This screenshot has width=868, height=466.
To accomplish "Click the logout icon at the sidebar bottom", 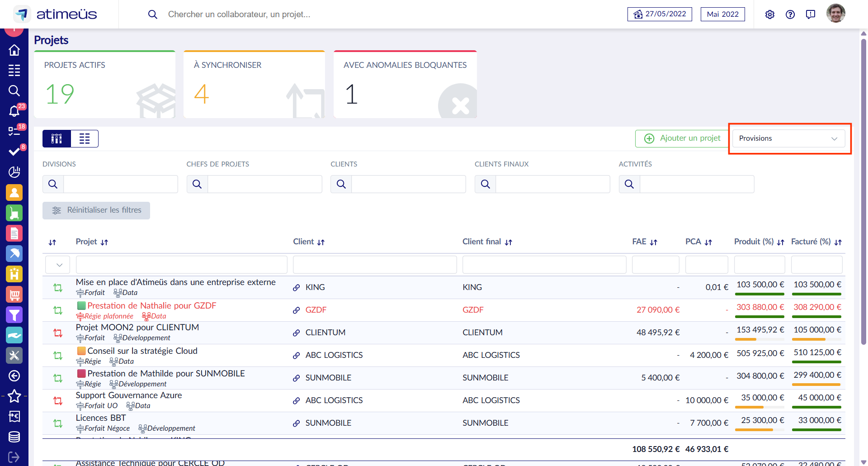I will [14, 457].
